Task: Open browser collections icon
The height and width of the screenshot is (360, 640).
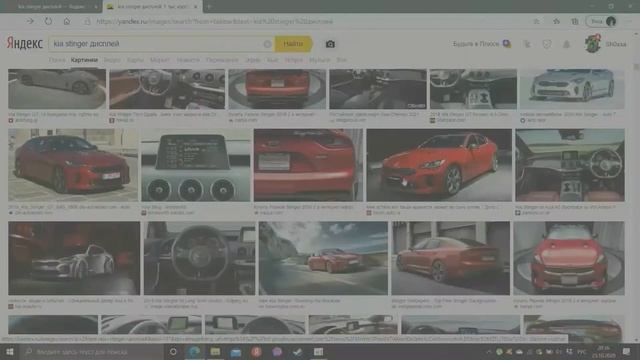Action: click(x=575, y=21)
